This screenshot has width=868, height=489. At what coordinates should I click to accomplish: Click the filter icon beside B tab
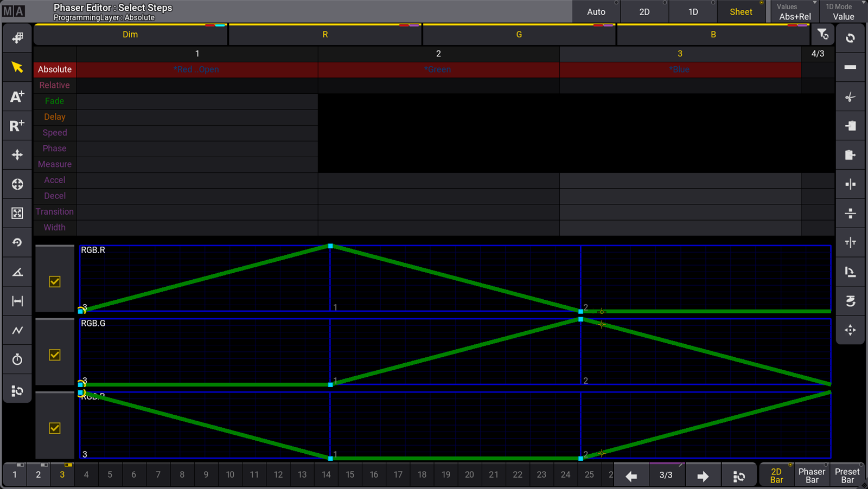(x=822, y=35)
